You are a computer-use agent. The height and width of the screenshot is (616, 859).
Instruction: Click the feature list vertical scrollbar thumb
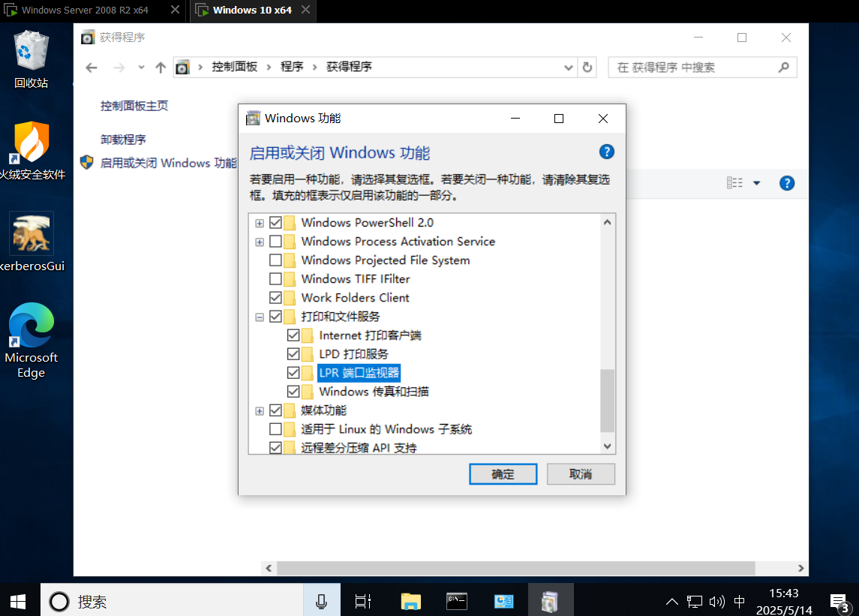[607, 401]
